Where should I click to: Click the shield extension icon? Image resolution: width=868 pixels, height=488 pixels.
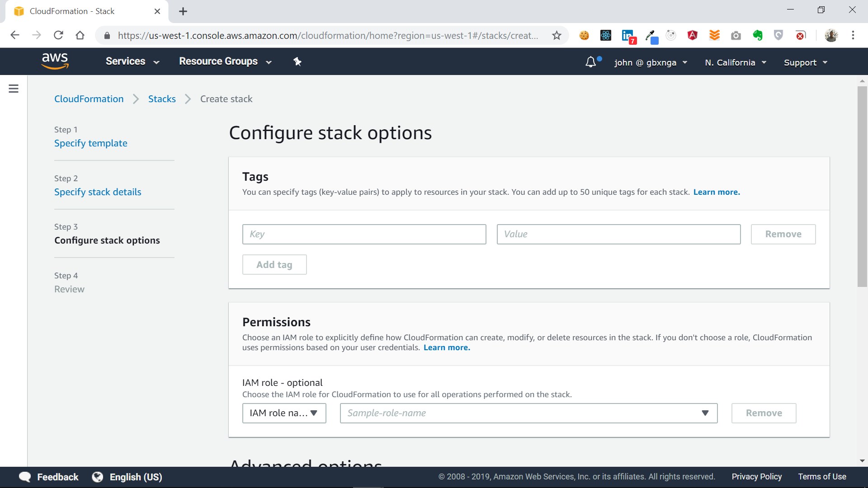(x=778, y=35)
